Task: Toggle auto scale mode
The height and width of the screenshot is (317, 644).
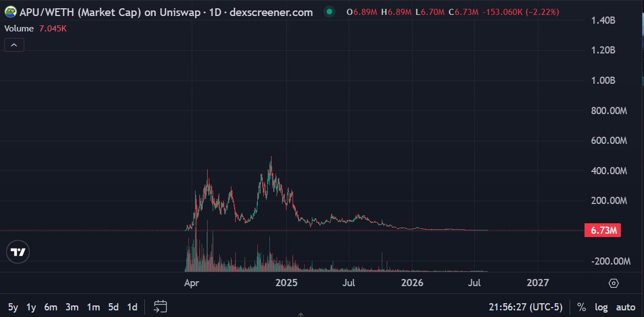Action: (625, 307)
